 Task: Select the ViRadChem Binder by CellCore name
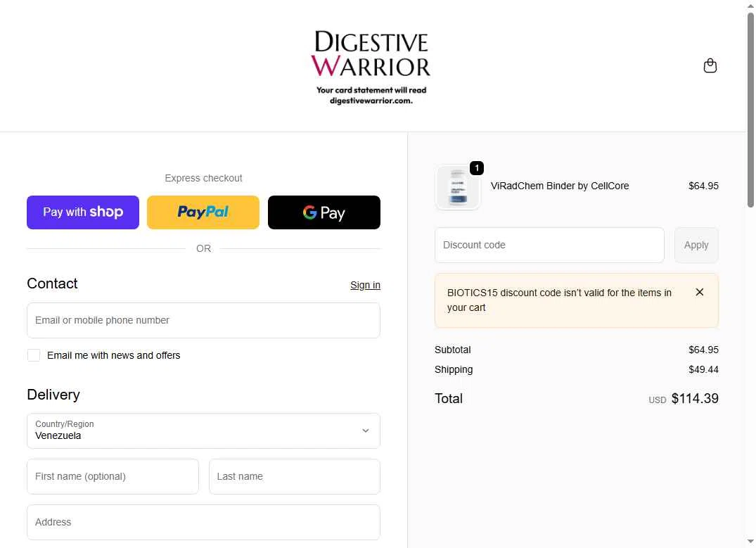coord(560,186)
